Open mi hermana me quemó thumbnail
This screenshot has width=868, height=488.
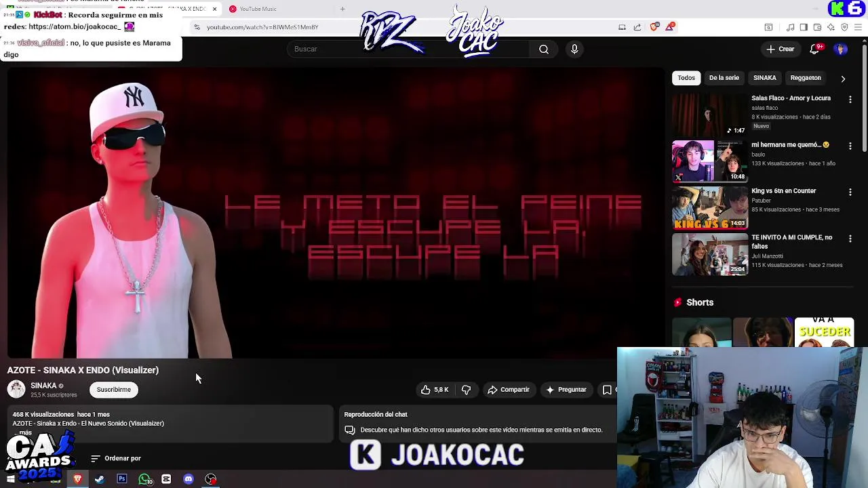coord(709,161)
